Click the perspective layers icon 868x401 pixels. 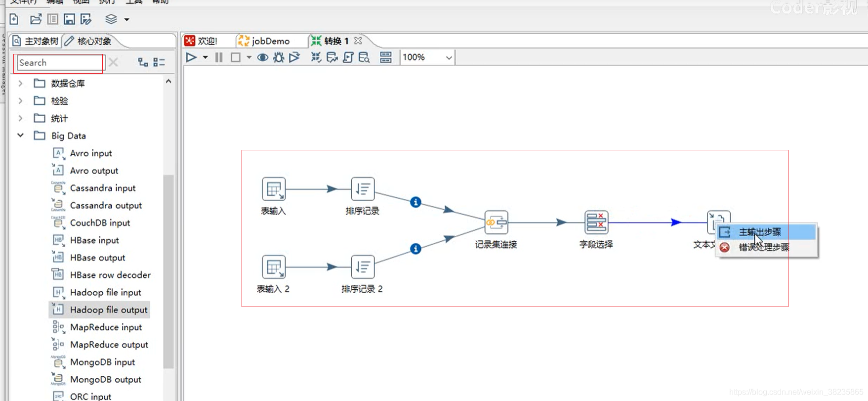[111, 19]
